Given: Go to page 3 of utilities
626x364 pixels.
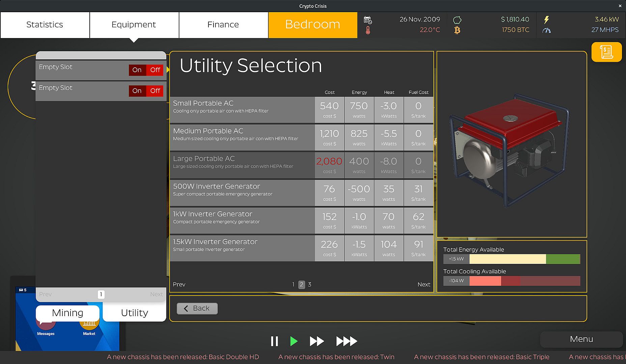Looking at the screenshot, I should [x=310, y=284].
